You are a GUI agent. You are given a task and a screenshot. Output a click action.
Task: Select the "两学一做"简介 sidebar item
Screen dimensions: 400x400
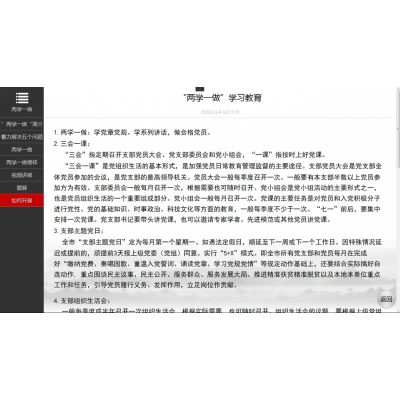coord(22,124)
